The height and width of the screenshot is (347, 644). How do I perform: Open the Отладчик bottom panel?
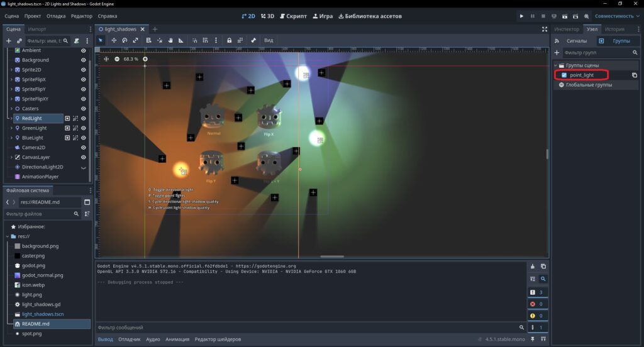pyautogui.click(x=130, y=339)
